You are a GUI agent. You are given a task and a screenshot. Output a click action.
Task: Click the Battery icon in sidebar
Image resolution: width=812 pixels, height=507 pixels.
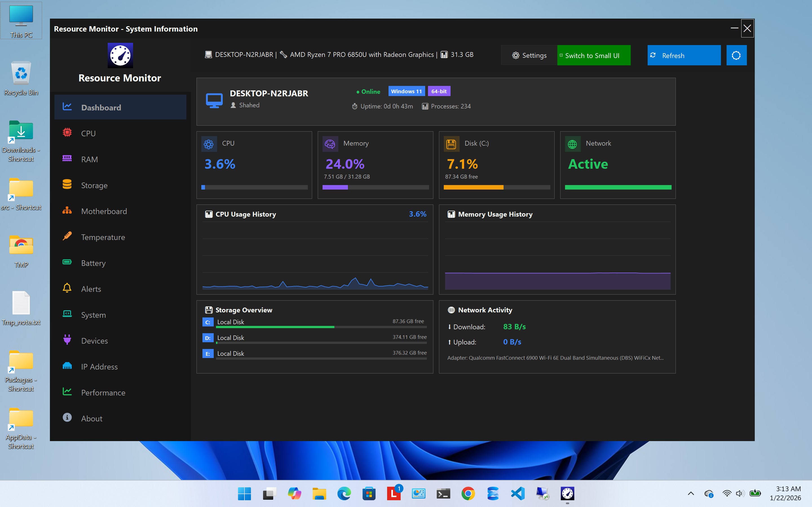[x=67, y=262]
